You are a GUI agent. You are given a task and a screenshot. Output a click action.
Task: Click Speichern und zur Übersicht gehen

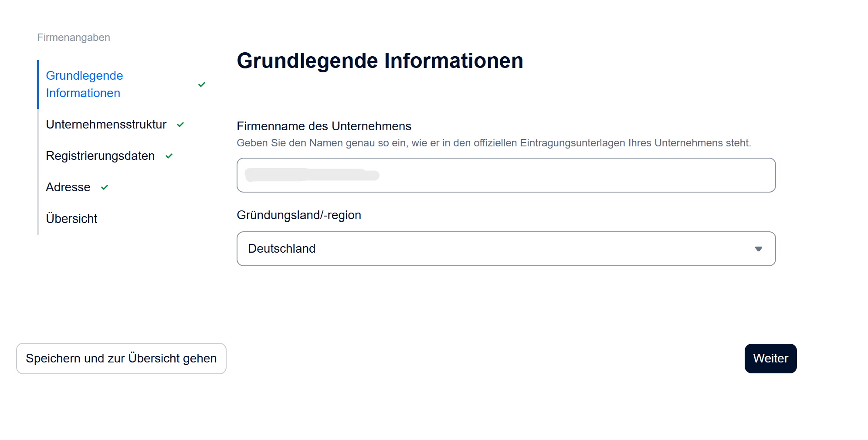pos(121,359)
